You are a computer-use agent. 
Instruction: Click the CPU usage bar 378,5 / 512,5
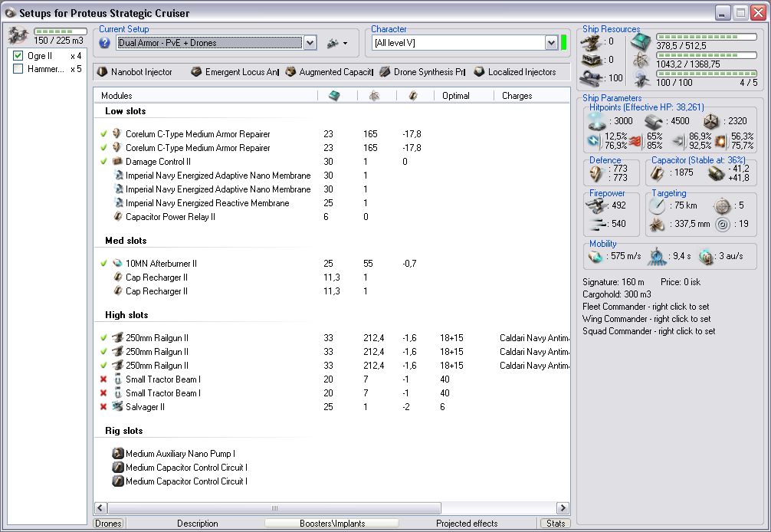pyautogui.click(x=706, y=37)
